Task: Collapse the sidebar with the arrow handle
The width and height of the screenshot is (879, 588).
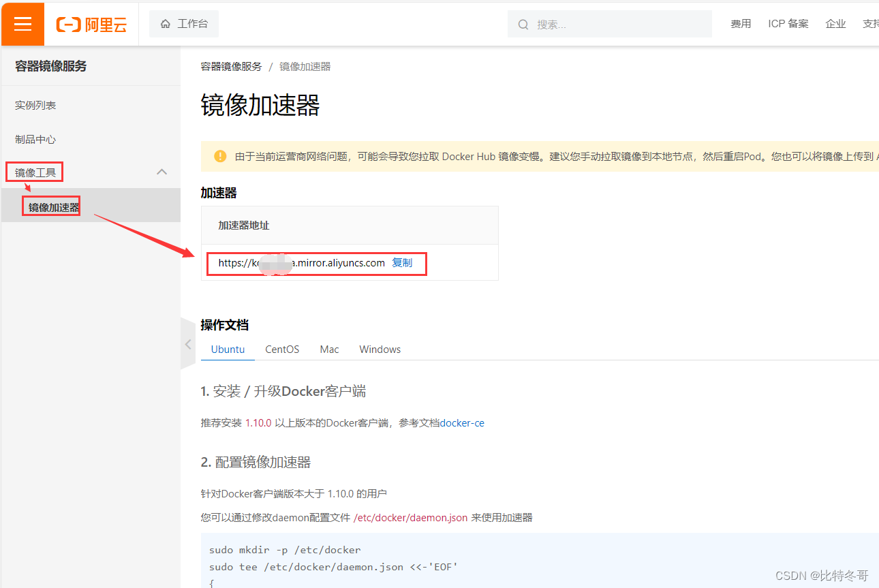Action: click(188, 344)
